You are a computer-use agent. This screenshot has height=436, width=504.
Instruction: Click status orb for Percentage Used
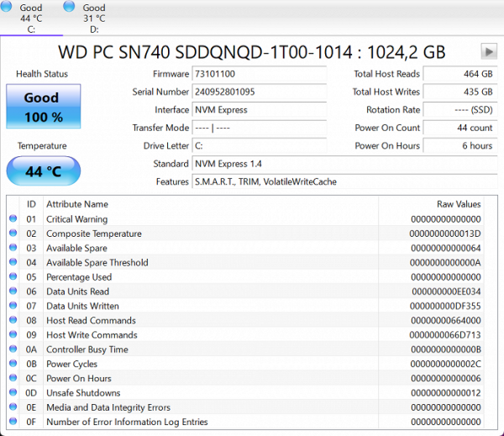point(13,277)
